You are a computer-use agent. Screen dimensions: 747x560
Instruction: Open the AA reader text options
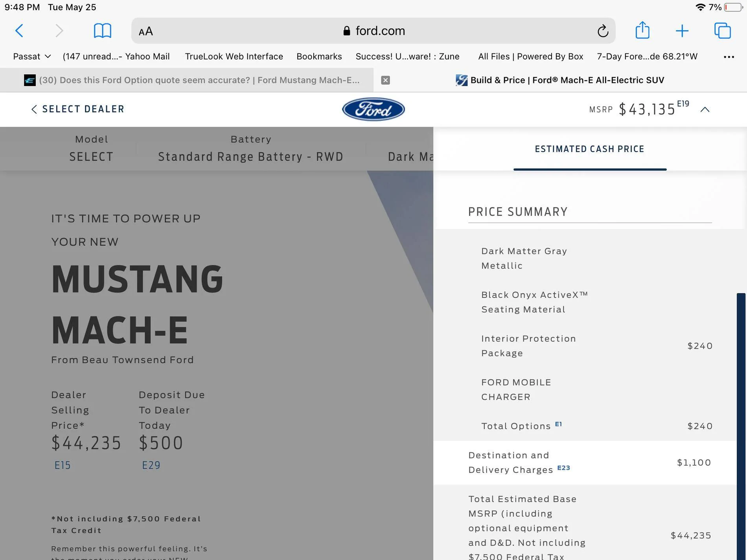pyautogui.click(x=145, y=31)
